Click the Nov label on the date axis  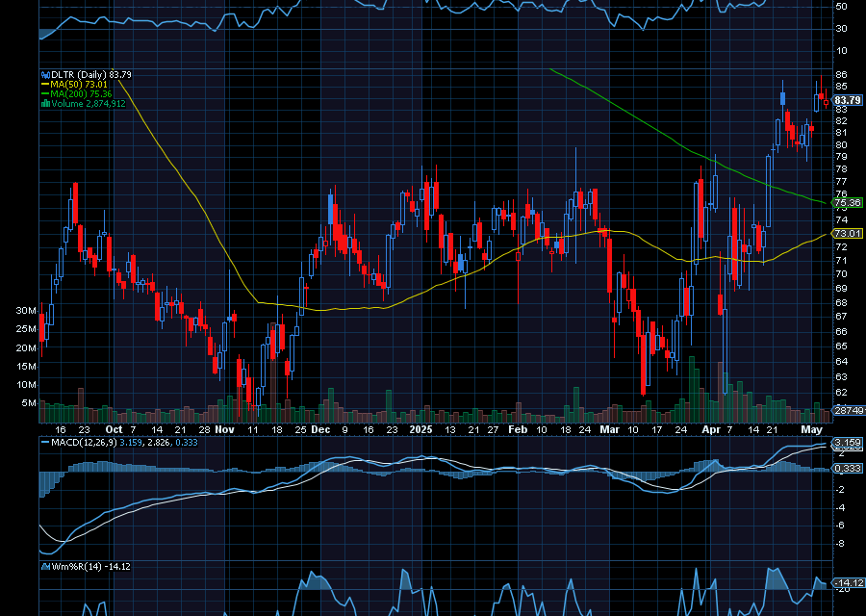[x=224, y=429]
